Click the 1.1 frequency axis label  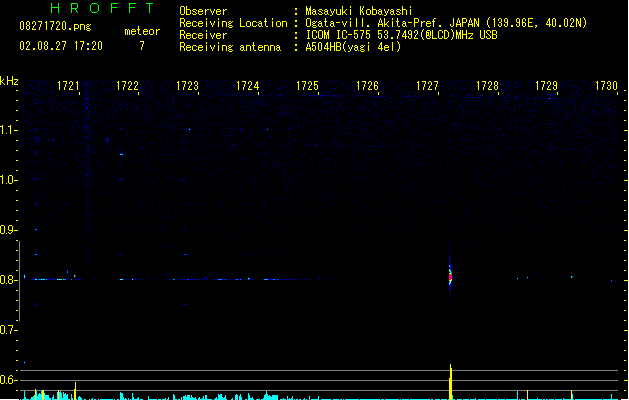click(x=8, y=130)
